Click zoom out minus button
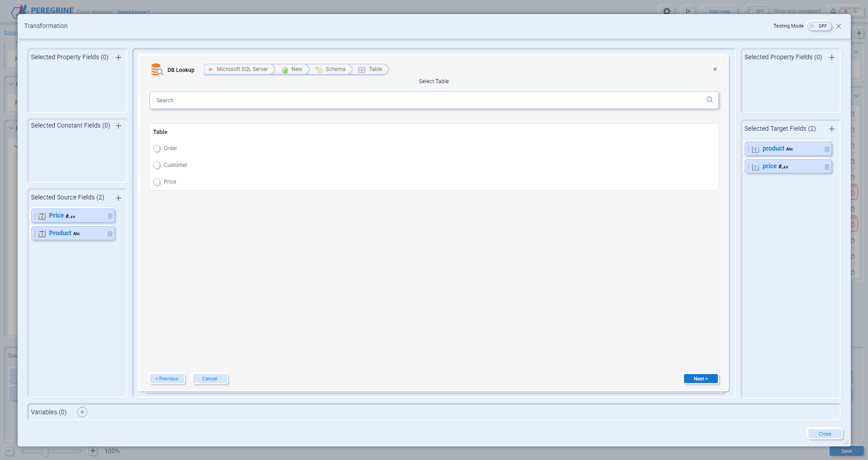 click(x=9, y=451)
